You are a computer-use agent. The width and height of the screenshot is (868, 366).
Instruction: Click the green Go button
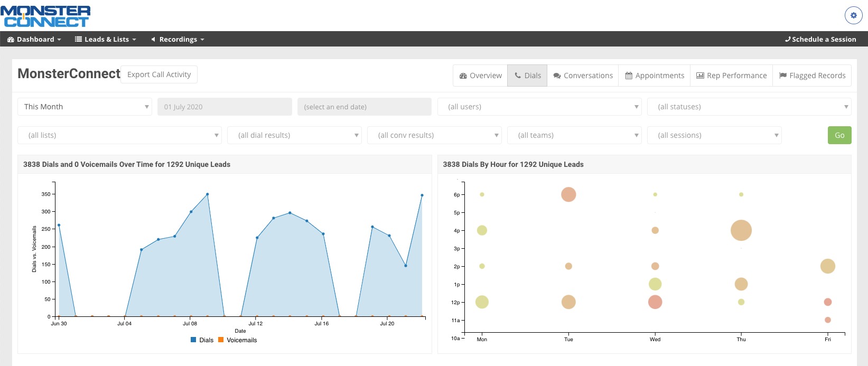pos(839,135)
